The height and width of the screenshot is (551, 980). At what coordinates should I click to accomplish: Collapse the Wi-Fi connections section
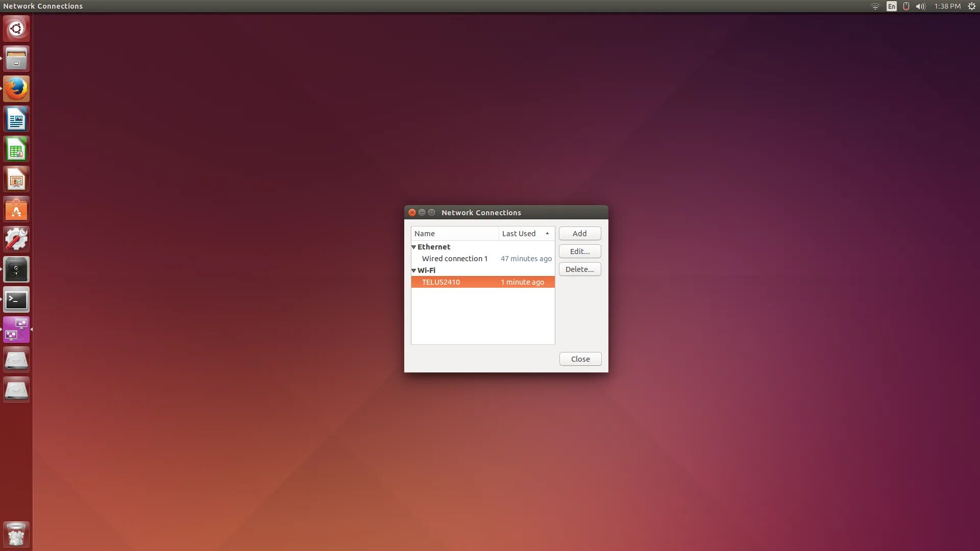point(413,270)
